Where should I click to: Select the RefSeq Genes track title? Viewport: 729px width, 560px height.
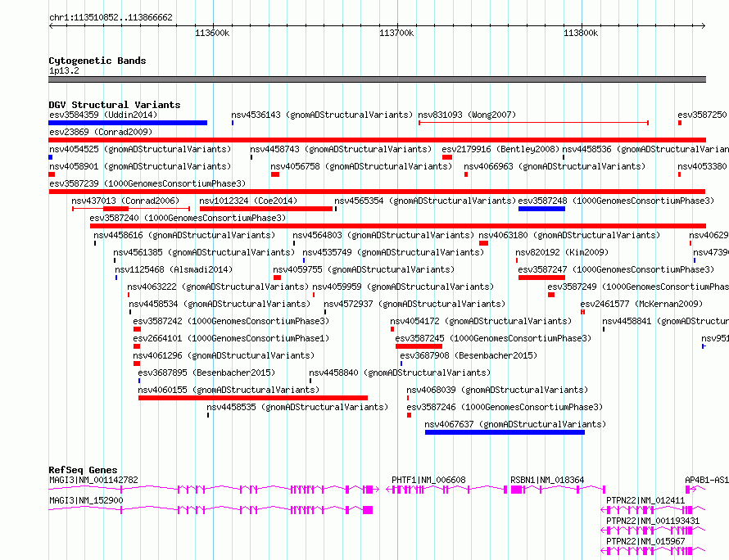pos(83,470)
